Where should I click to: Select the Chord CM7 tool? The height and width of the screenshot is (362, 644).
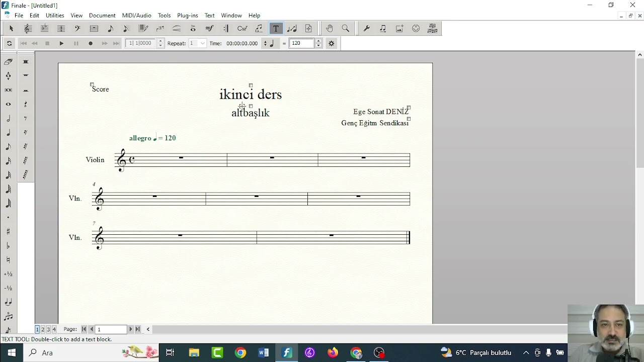[243, 29]
